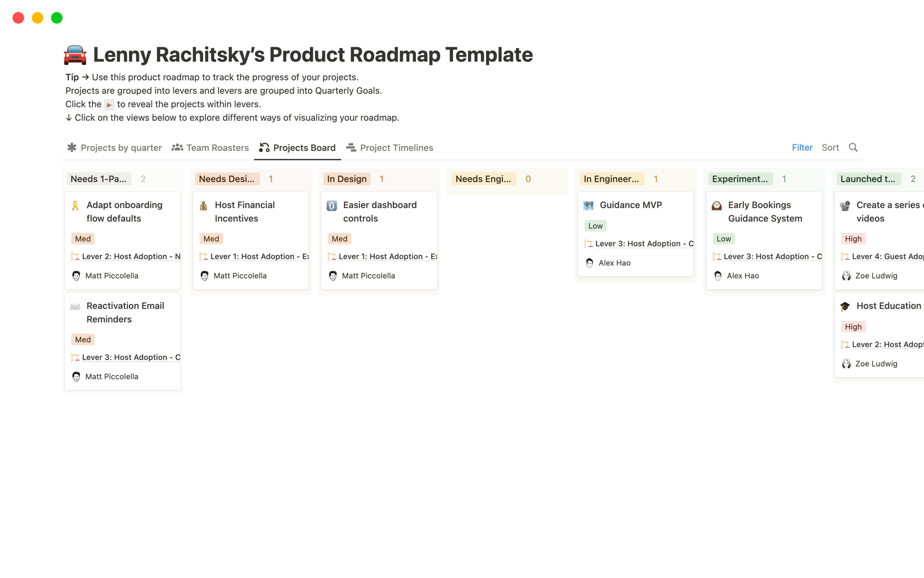Screen dimensions: 924x578
Task: Switch to the Team Roasters tab
Action: pyautogui.click(x=210, y=148)
